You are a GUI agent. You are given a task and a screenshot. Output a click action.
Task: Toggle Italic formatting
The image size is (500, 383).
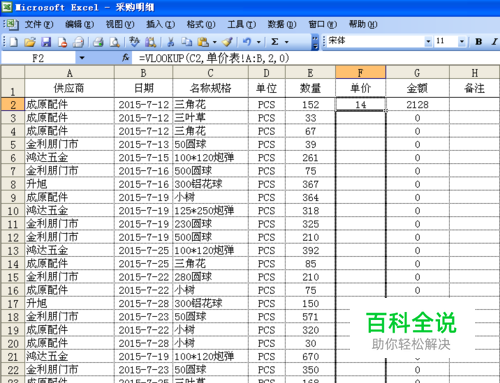(494, 42)
